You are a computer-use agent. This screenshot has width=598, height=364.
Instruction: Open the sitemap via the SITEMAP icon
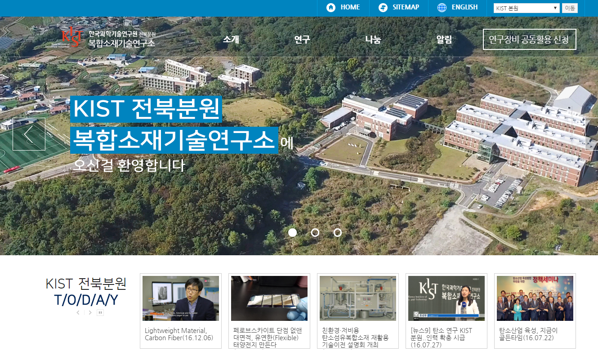(x=383, y=7)
